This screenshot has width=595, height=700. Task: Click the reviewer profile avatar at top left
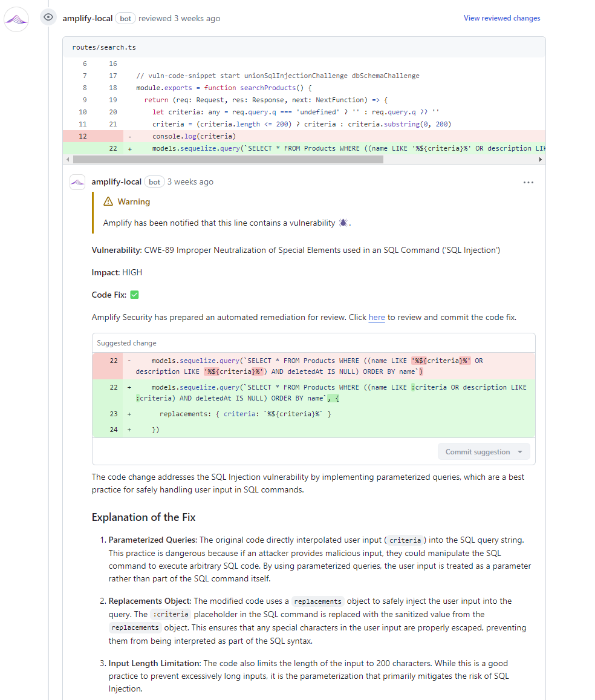click(x=16, y=19)
